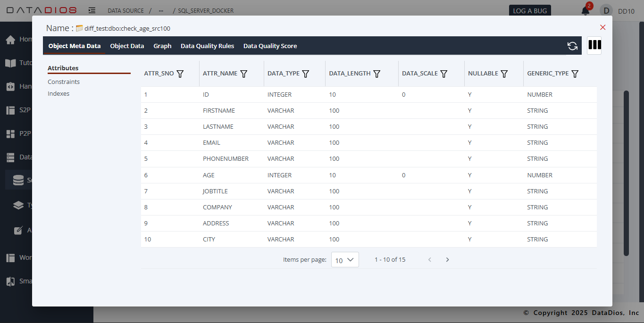Open the column chooser icon

594,45
